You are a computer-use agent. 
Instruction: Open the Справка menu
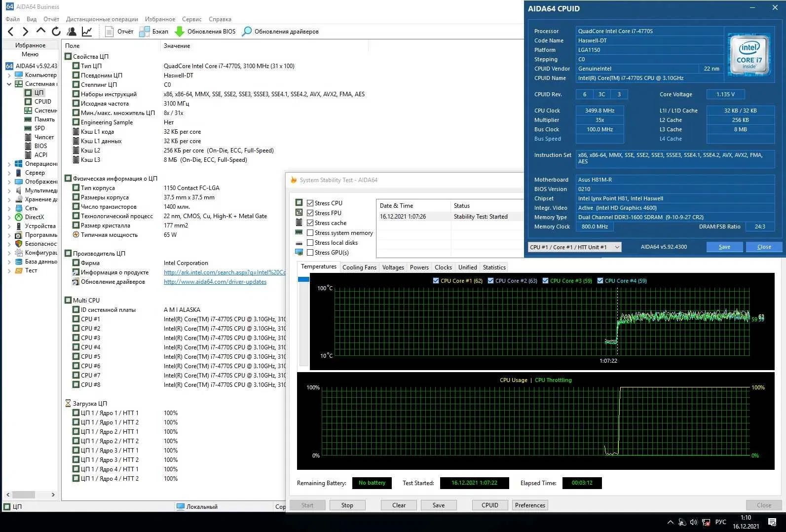[x=220, y=19]
